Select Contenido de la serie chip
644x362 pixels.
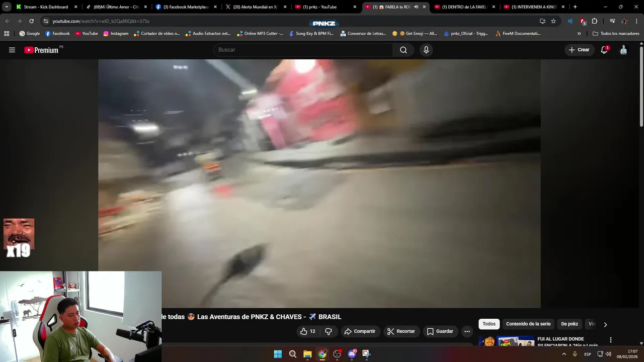(x=528, y=324)
